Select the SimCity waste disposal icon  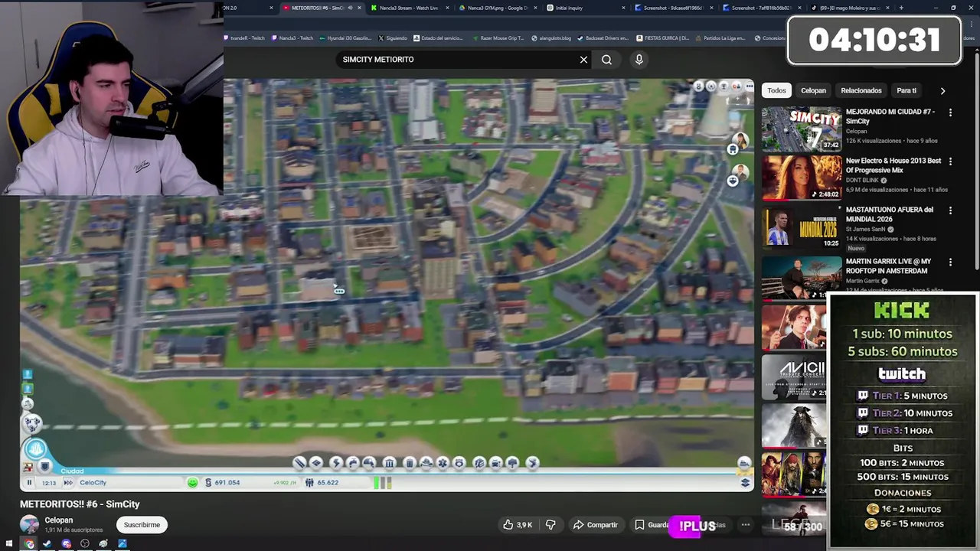pos(410,463)
